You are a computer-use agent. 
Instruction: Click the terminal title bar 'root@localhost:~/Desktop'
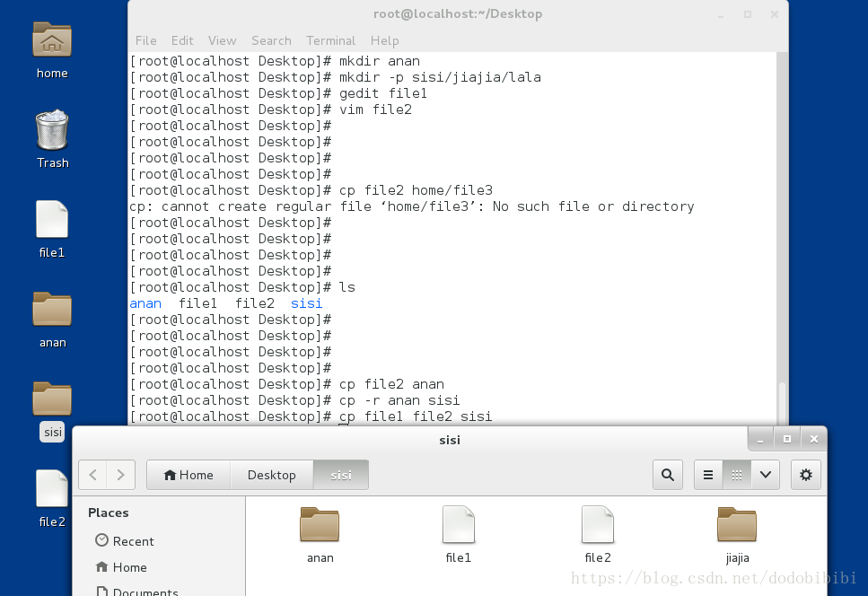(458, 14)
